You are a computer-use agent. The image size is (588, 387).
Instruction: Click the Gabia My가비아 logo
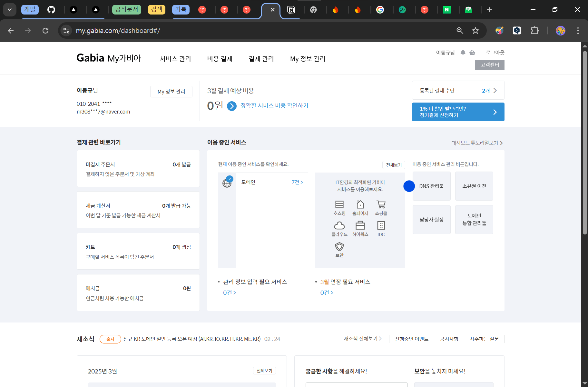pos(109,58)
